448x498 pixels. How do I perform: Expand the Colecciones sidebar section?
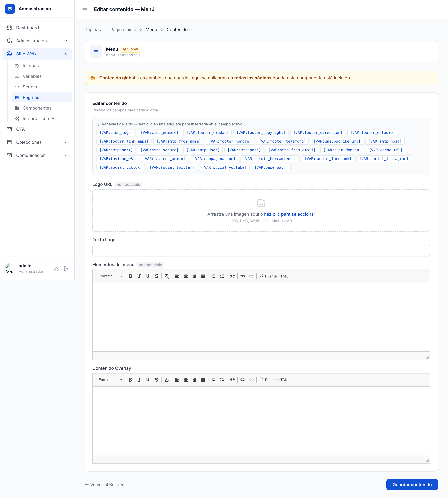coord(37,142)
